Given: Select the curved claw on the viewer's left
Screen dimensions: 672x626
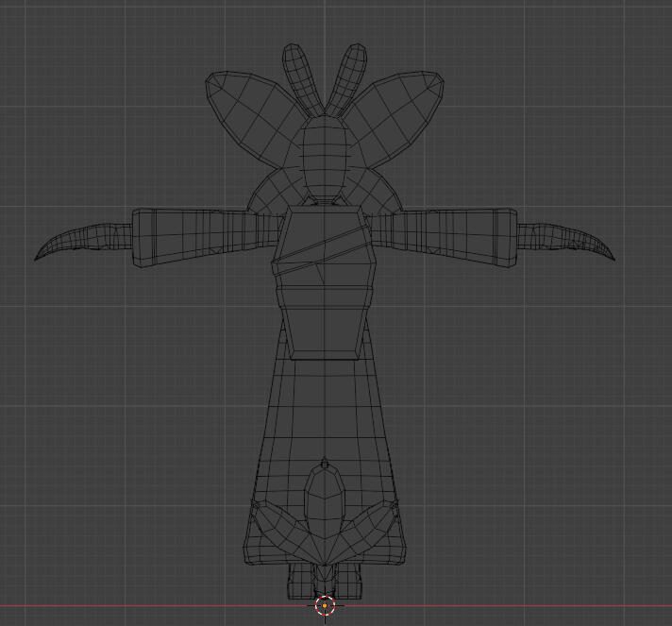Looking at the screenshot, I should [84, 241].
